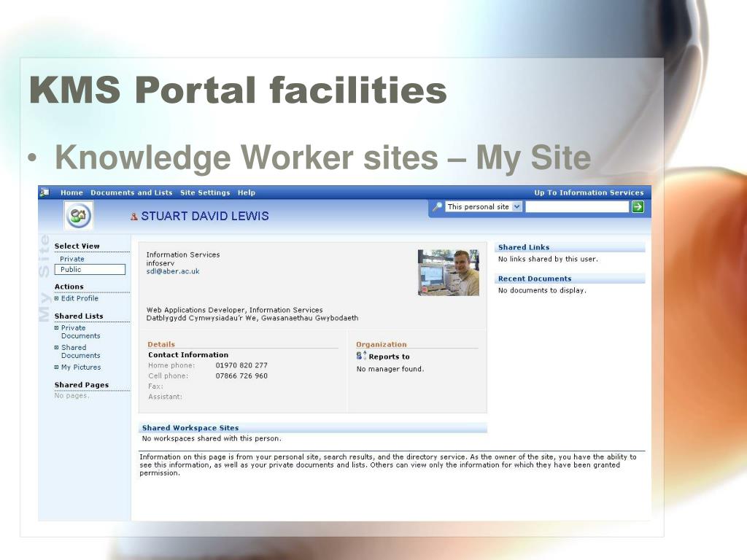The image size is (747, 560).
Task: Switch to the Private view
Action: pyautogui.click(x=72, y=259)
